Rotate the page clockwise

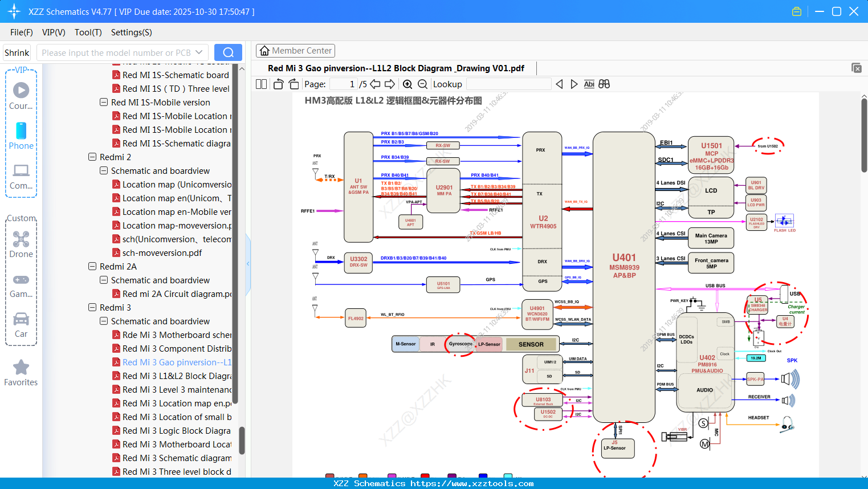(294, 84)
